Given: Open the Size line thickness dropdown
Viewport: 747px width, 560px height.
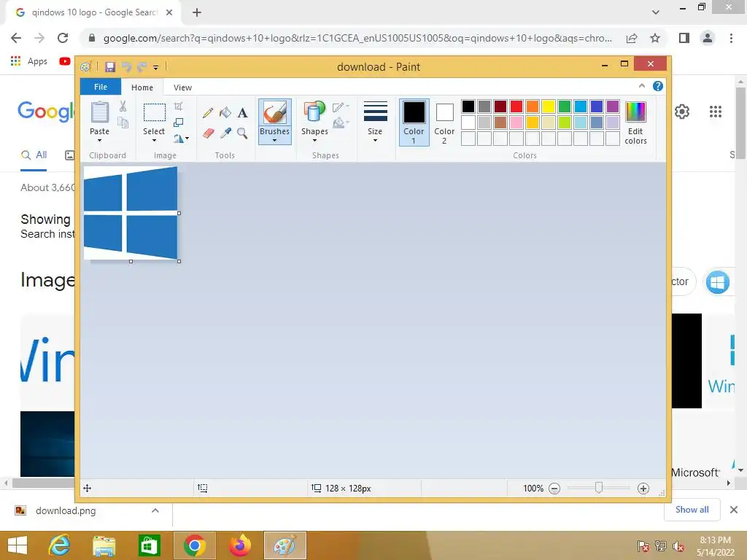Looking at the screenshot, I should [x=375, y=122].
